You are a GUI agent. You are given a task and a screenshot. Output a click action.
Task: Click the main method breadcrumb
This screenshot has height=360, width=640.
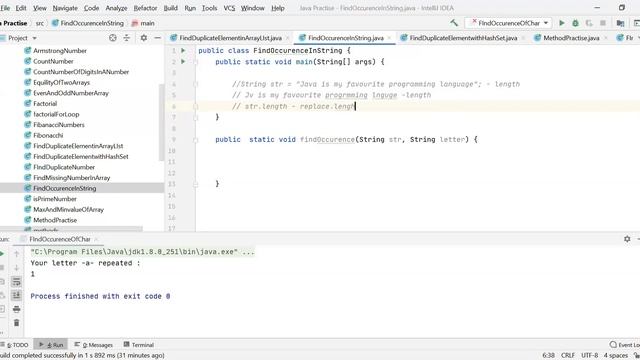[143, 23]
